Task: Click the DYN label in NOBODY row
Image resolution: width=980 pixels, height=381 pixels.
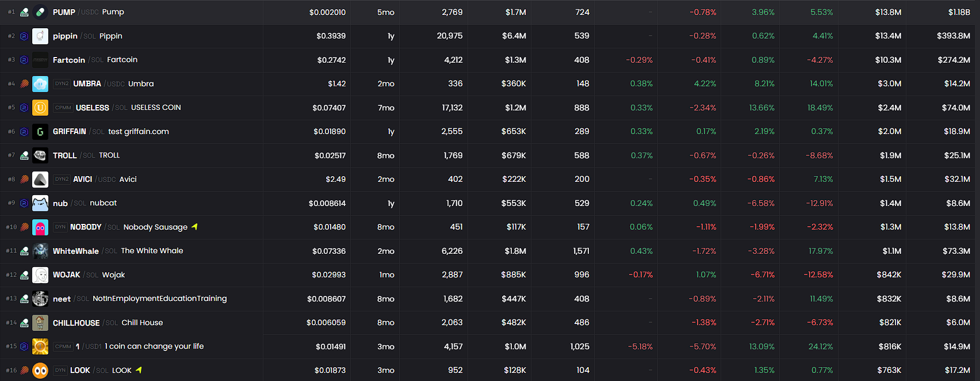Action: pos(60,227)
